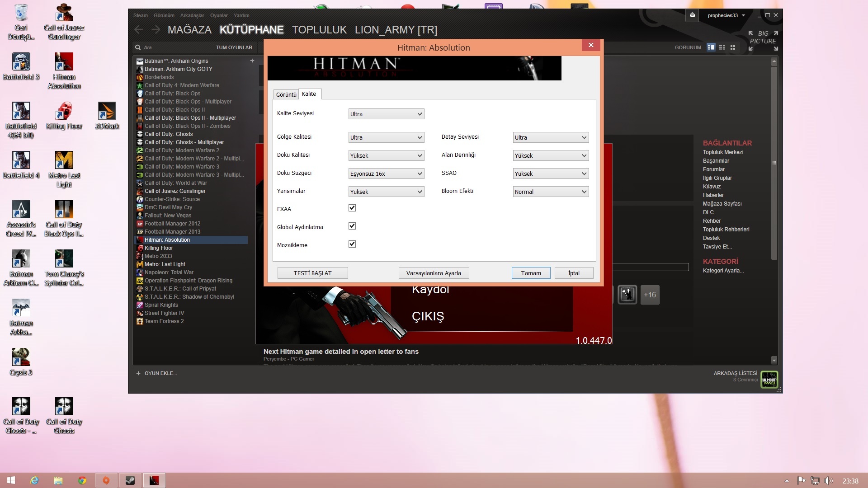This screenshot has width=868, height=488.
Task: Click the Steam forward navigation arrow
Action: pyautogui.click(x=156, y=30)
